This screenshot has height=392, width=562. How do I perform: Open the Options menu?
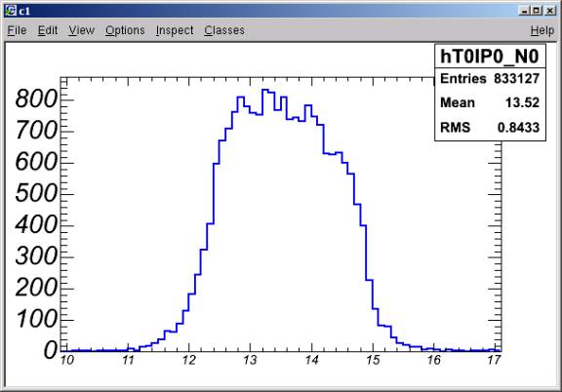pos(125,30)
